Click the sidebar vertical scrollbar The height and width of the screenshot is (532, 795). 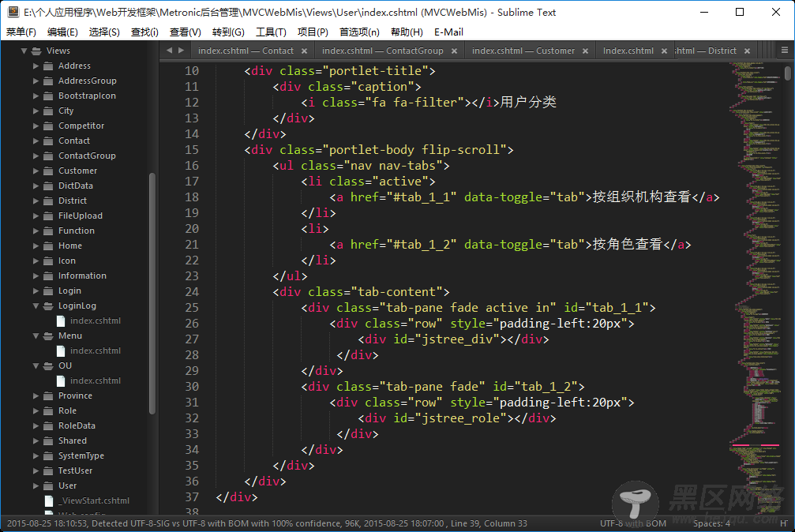152,293
